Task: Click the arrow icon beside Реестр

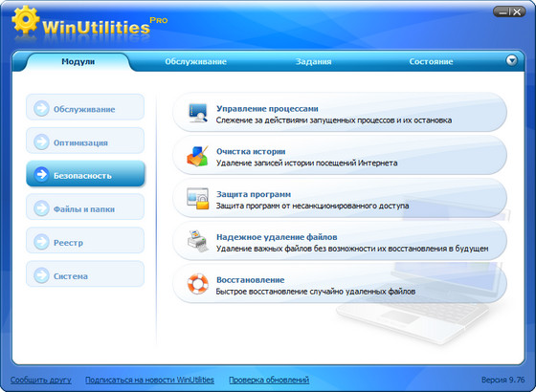Action: click(41, 242)
